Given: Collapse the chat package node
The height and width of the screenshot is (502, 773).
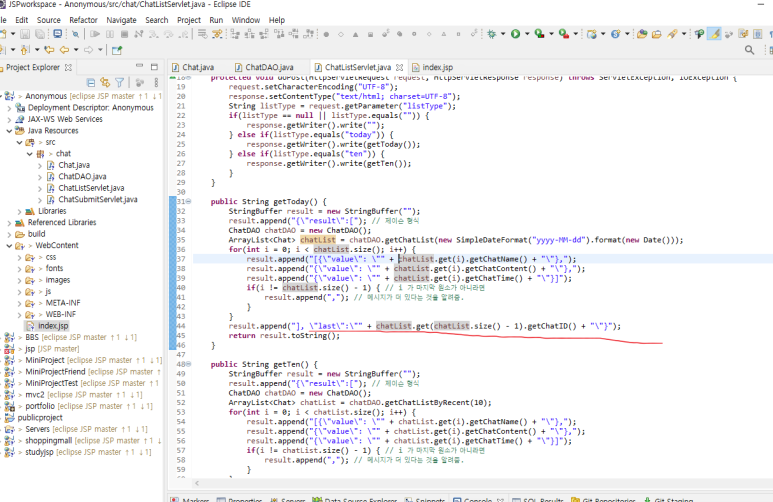Looking at the screenshot, I should pos(30,154).
